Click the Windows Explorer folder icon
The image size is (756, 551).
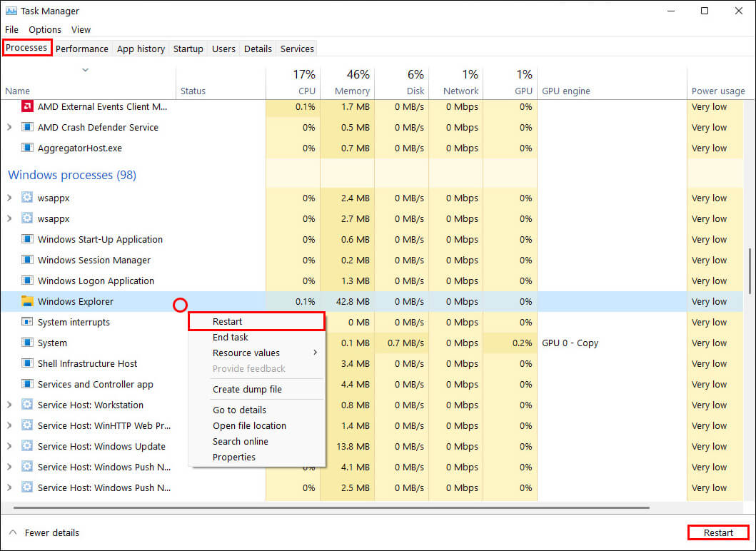[27, 301]
